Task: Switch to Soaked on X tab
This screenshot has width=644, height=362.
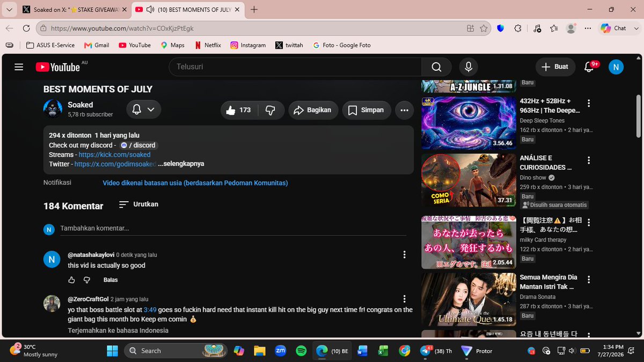Action: (x=74, y=10)
